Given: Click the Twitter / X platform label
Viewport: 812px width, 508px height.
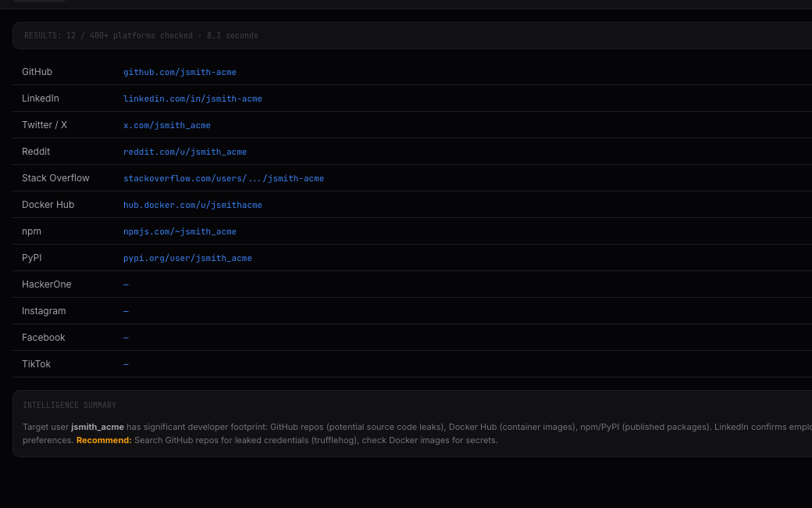Looking at the screenshot, I should (x=45, y=125).
